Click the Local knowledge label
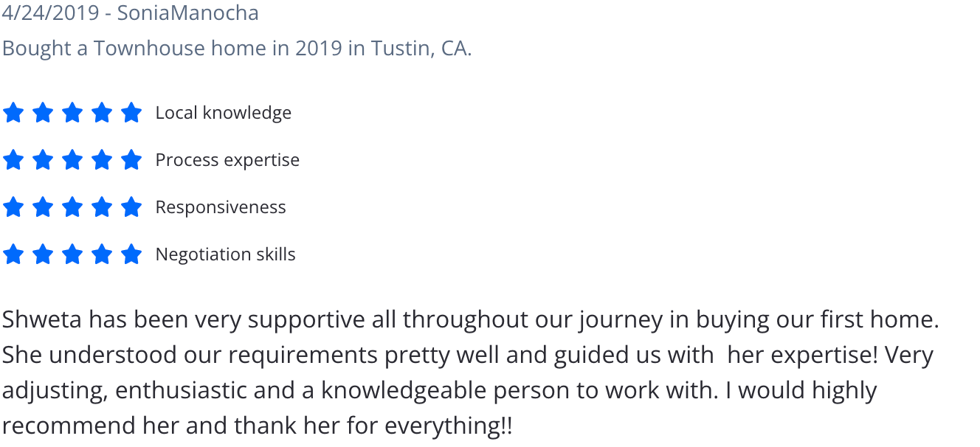980x447 pixels. 223,113
